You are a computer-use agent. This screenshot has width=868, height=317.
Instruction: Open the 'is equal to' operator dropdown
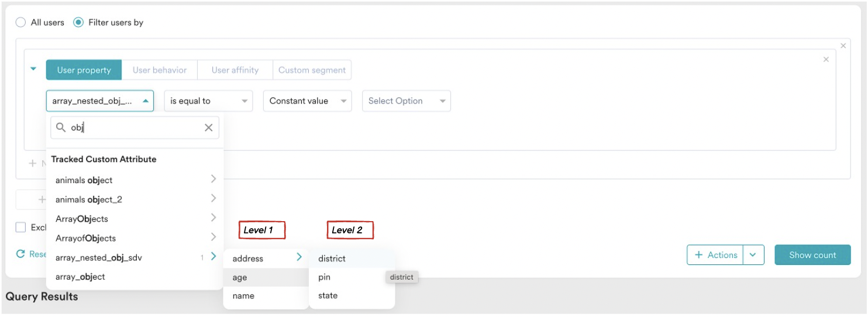click(208, 101)
